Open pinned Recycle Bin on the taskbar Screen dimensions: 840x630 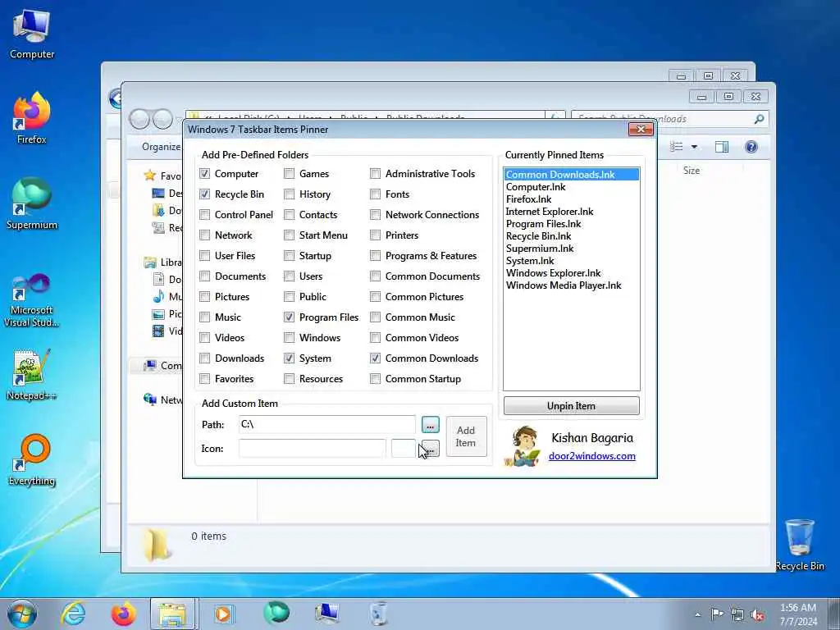378,614
